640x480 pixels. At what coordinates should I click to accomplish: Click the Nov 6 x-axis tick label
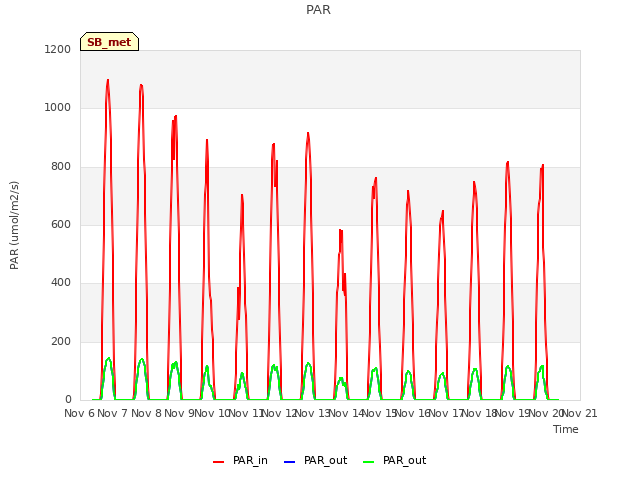[79, 413]
